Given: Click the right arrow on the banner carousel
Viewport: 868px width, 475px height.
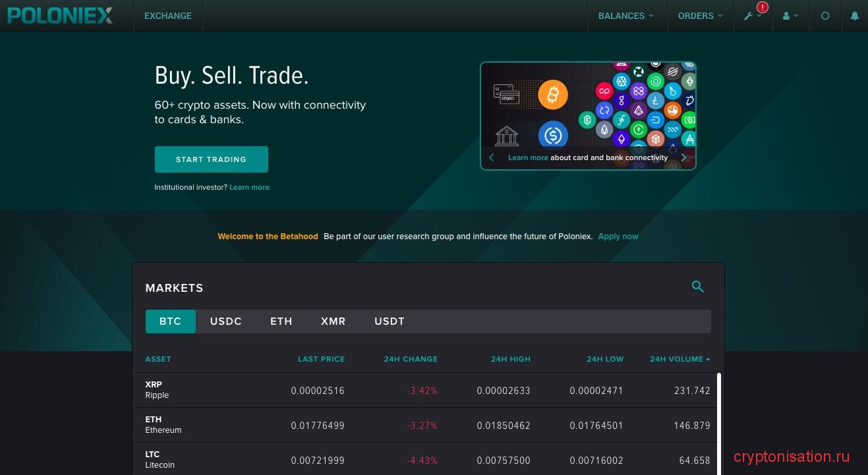Looking at the screenshot, I should tap(685, 157).
